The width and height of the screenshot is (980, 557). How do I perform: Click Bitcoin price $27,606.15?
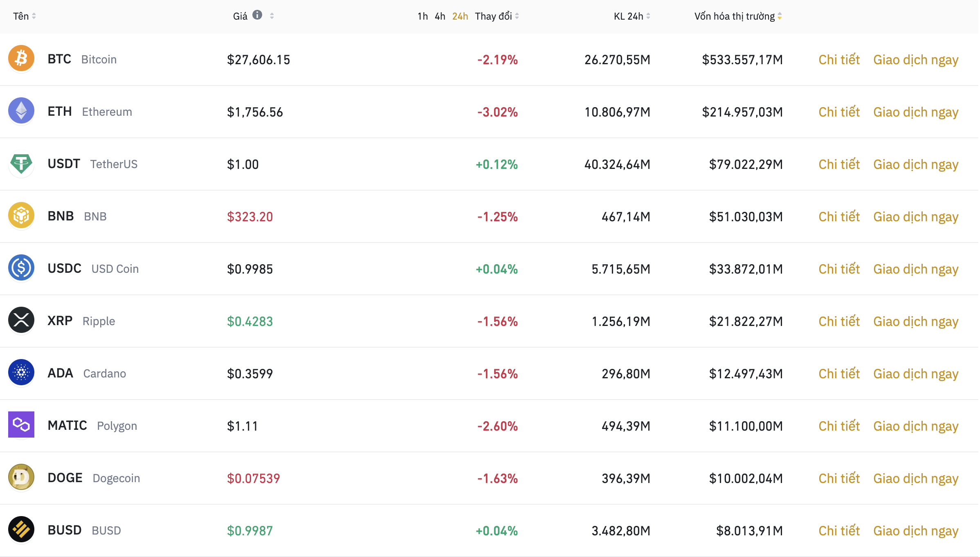click(x=258, y=60)
